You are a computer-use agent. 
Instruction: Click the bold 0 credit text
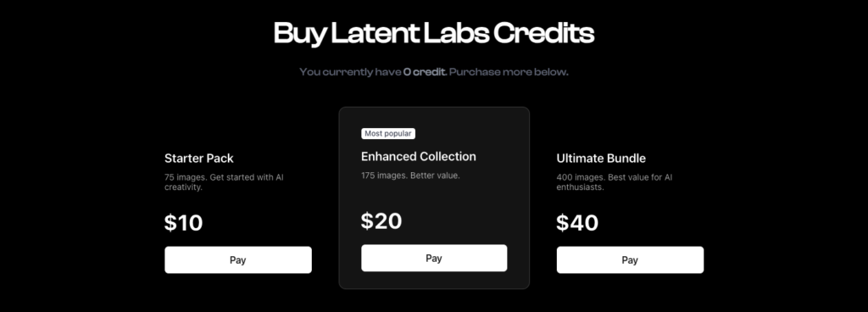426,72
